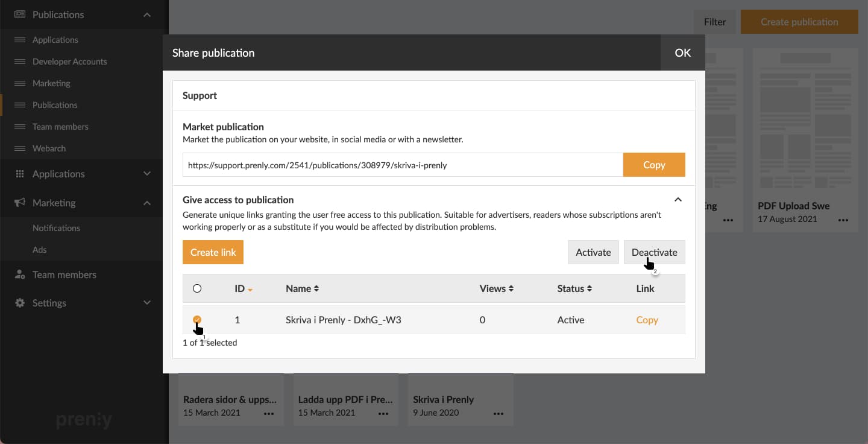Click the Publications newspaper icon in sidebar

point(20,14)
